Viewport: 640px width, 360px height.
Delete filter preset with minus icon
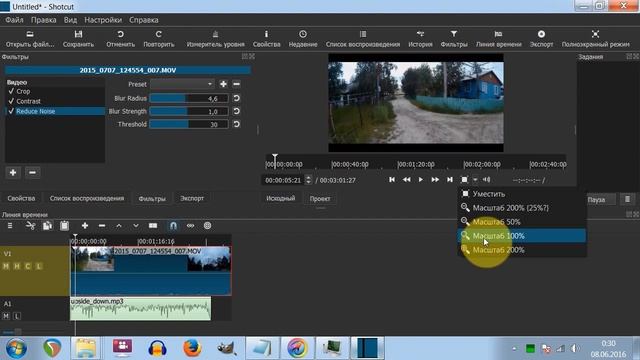pyautogui.click(x=236, y=84)
